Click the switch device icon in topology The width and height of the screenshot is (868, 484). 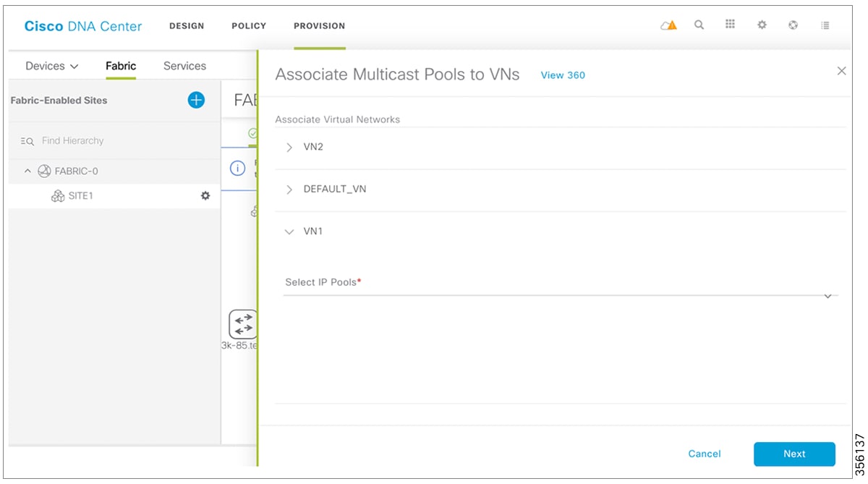point(242,323)
